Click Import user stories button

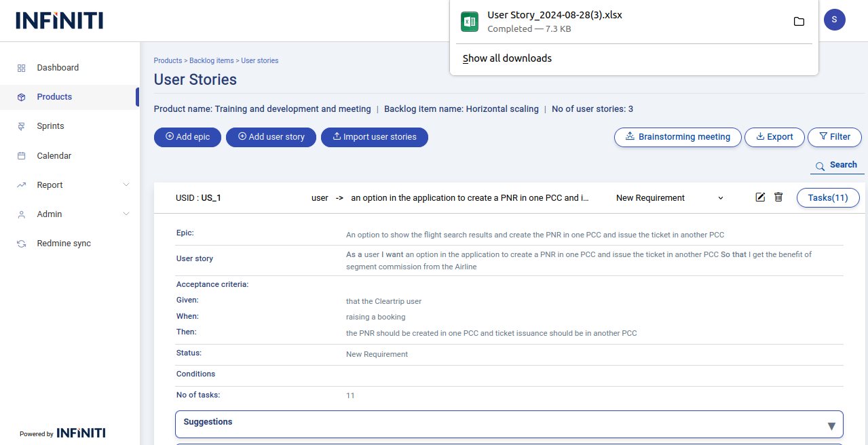point(374,137)
